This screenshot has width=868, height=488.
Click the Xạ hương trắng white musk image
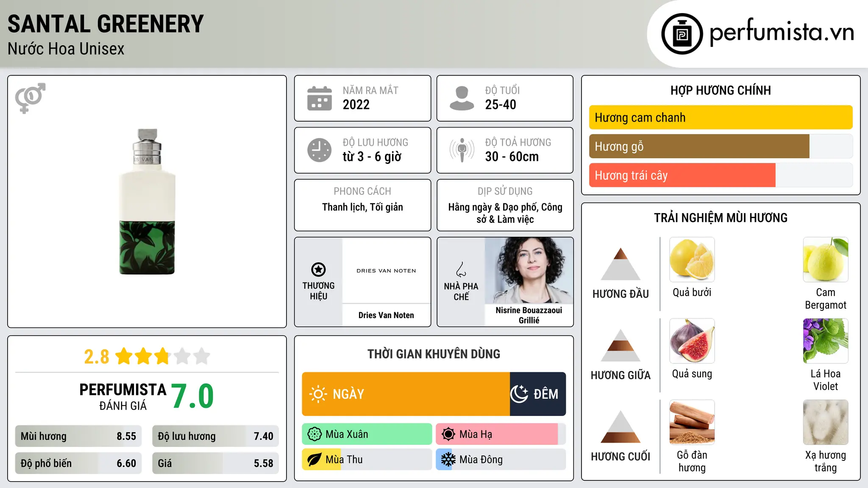tap(826, 422)
